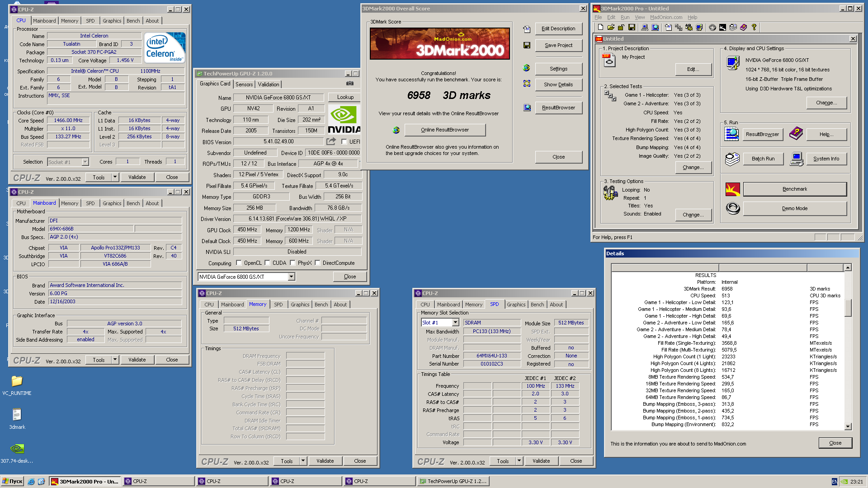
Task: Click the edit description document icon in Overall Score
Action: pyautogui.click(x=527, y=29)
